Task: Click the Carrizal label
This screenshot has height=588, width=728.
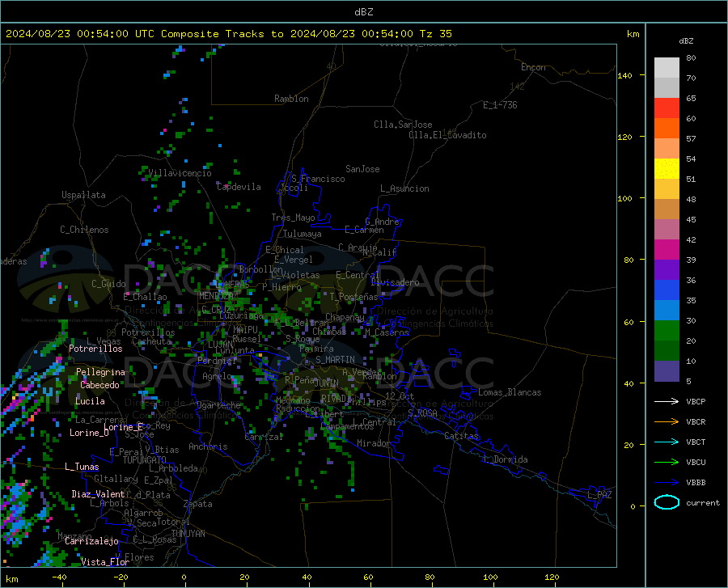Action: pyautogui.click(x=264, y=437)
